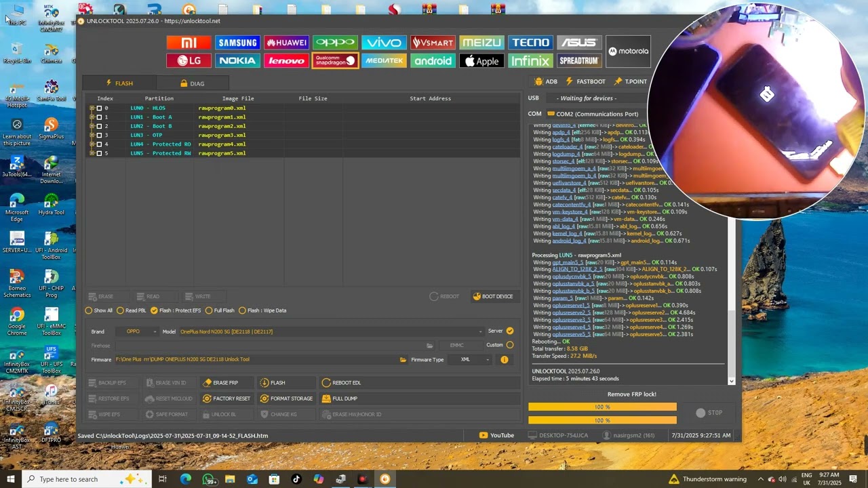Select the Samsung brand icon

coord(237,43)
